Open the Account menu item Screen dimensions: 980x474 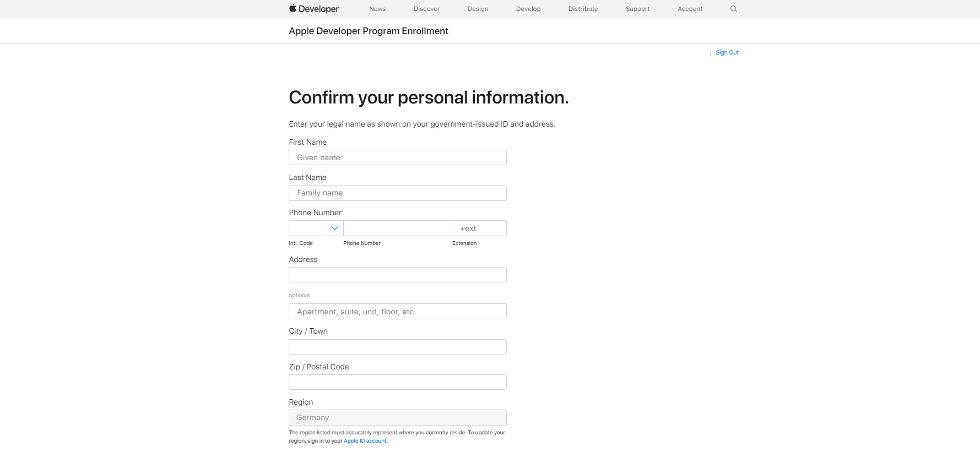click(x=690, y=9)
